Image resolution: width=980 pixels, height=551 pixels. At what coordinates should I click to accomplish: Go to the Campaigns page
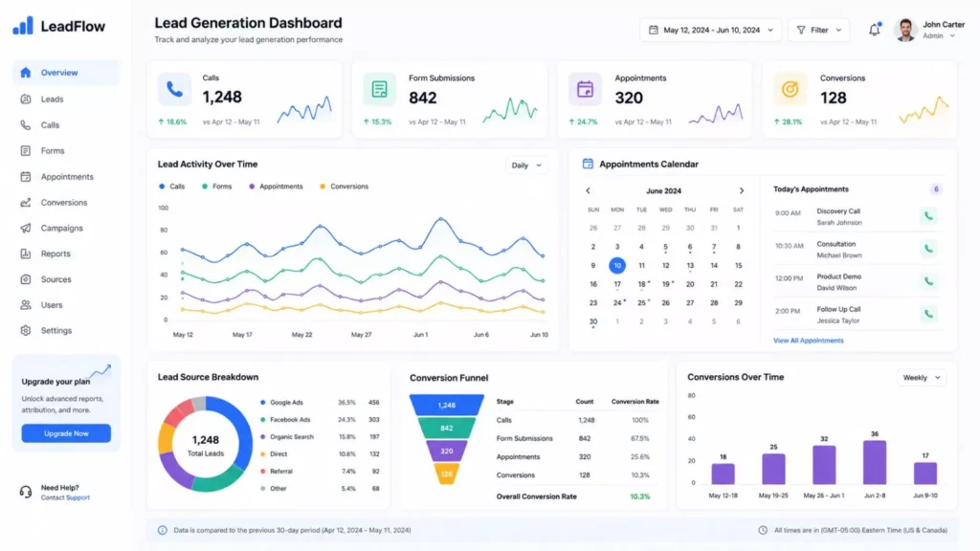coord(66,228)
